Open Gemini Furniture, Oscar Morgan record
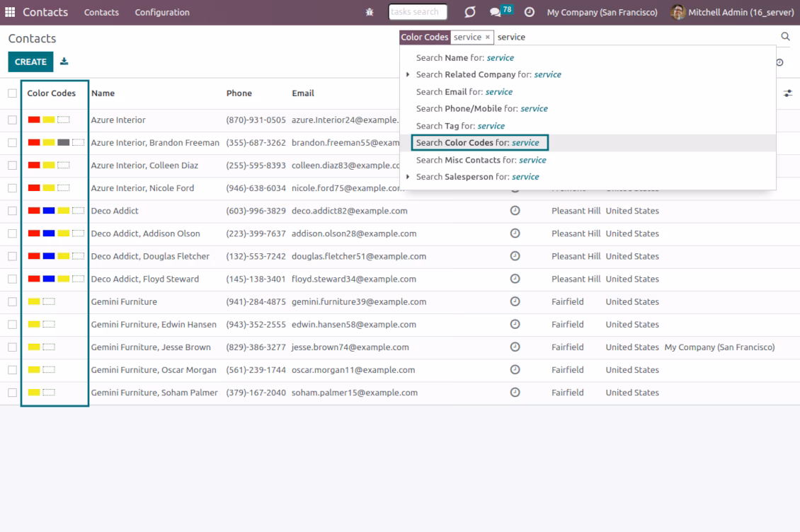The width and height of the screenshot is (800, 532). point(154,370)
